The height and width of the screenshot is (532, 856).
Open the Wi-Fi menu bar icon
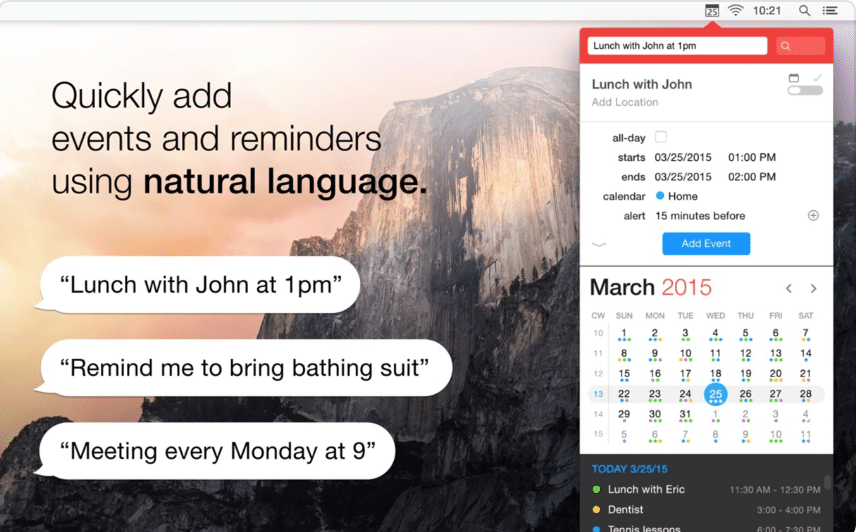(736, 10)
